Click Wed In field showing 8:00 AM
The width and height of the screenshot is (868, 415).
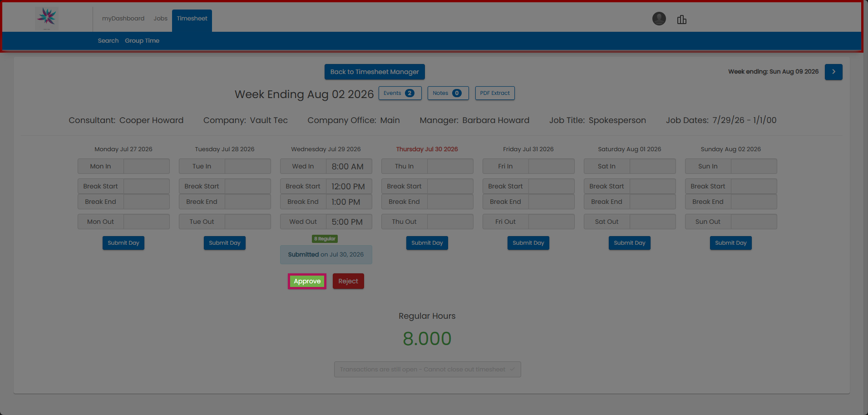[349, 166]
